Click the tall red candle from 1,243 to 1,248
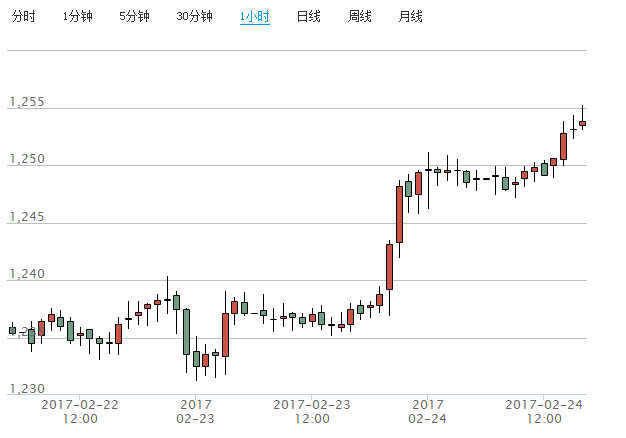The image size is (626, 438). (x=399, y=214)
